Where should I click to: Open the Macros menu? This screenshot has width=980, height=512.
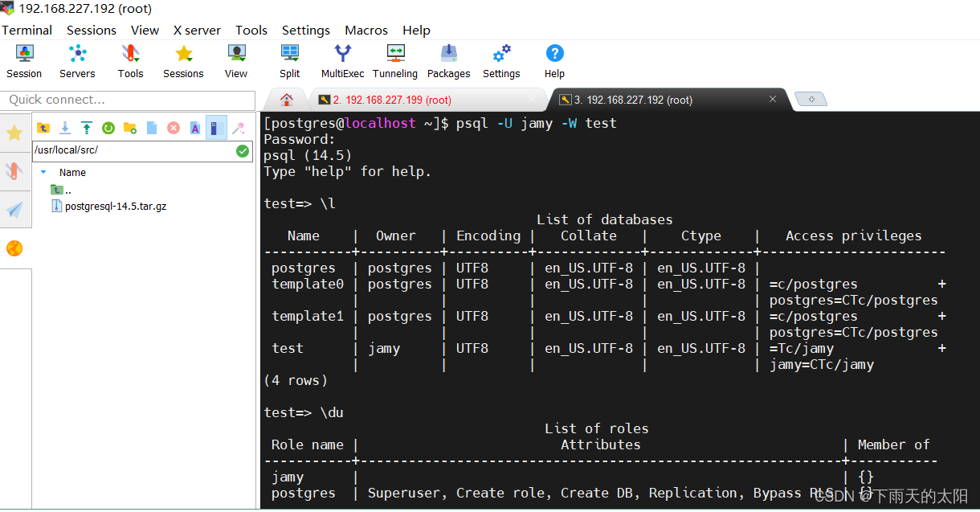[366, 30]
